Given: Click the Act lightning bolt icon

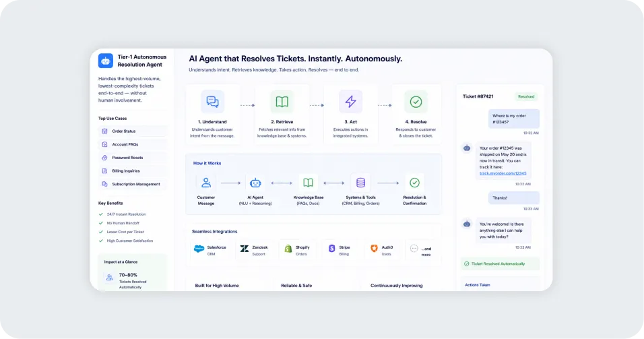Looking at the screenshot, I should 350,102.
